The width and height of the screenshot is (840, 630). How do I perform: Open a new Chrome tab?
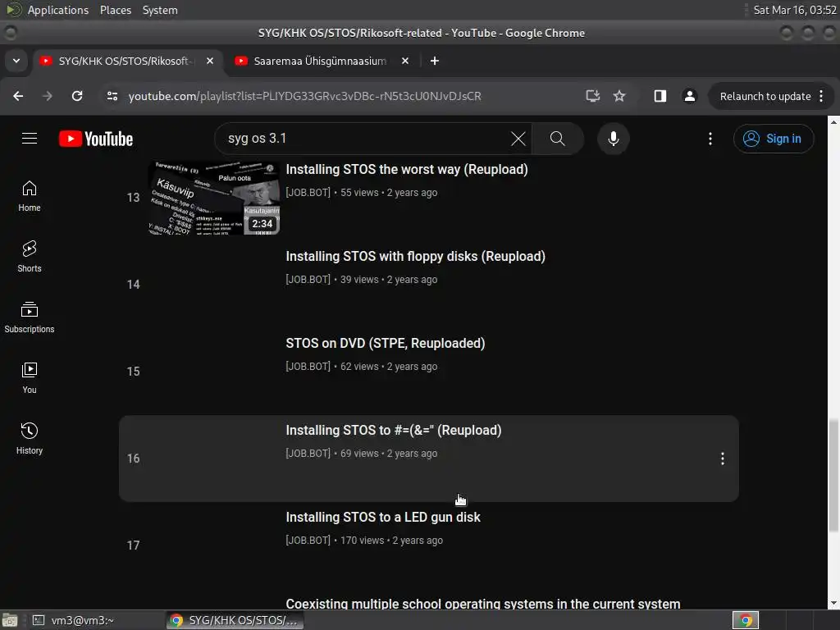click(435, 61)
